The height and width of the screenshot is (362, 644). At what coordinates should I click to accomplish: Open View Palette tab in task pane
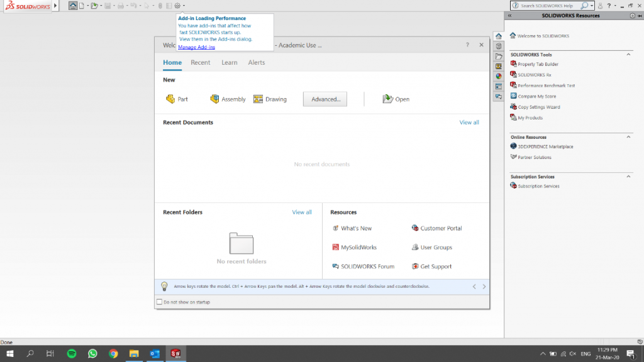499,66
